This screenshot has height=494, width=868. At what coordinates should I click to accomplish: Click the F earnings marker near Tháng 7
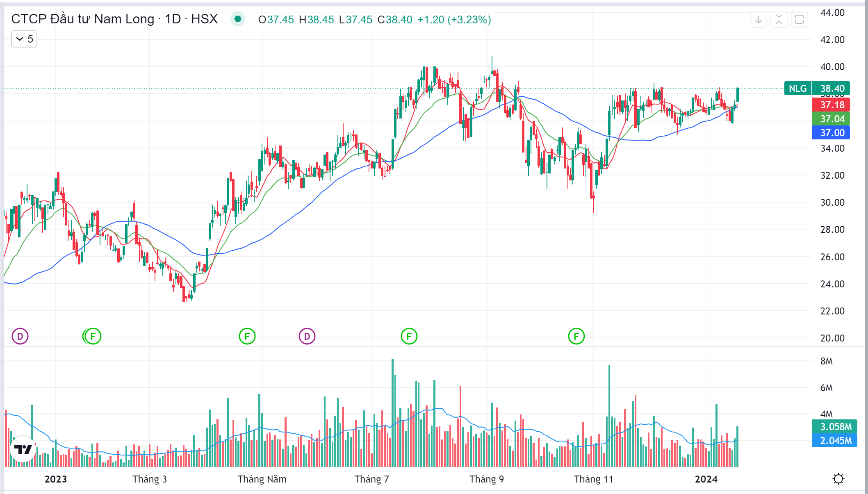tap(409, 337)
